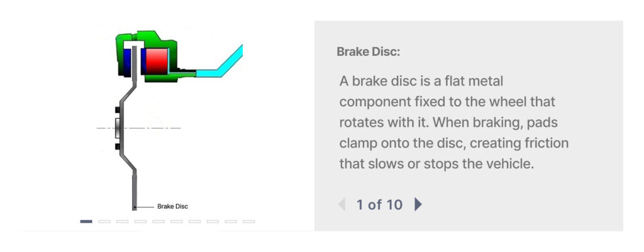
Task: Click the "1 of 10" slide counter
Action: point(379,204)
